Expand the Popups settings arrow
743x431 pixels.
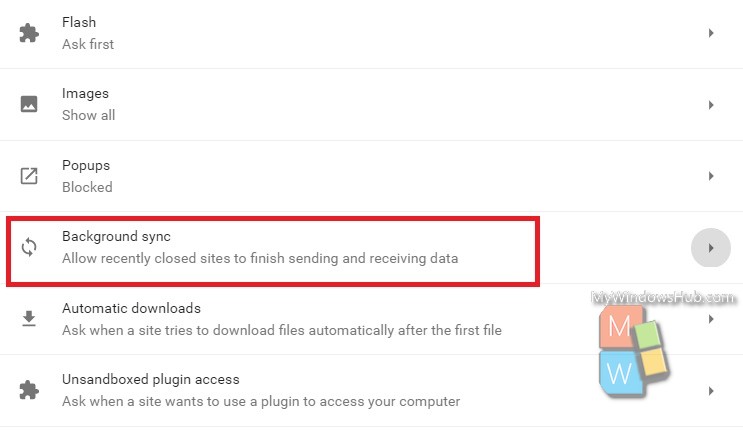point(711,176)
